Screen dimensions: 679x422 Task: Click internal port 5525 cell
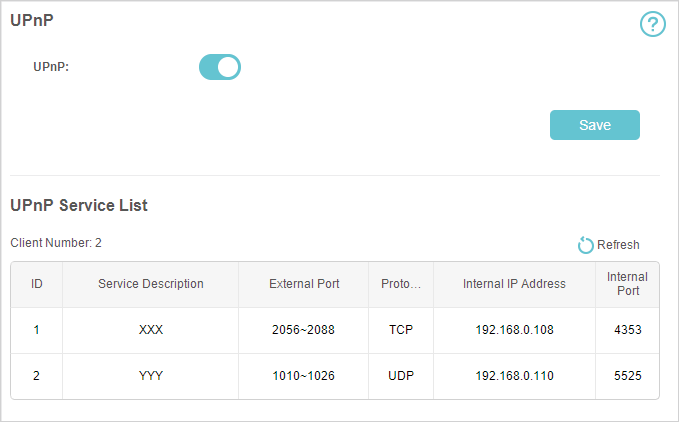tap(627, 376)
